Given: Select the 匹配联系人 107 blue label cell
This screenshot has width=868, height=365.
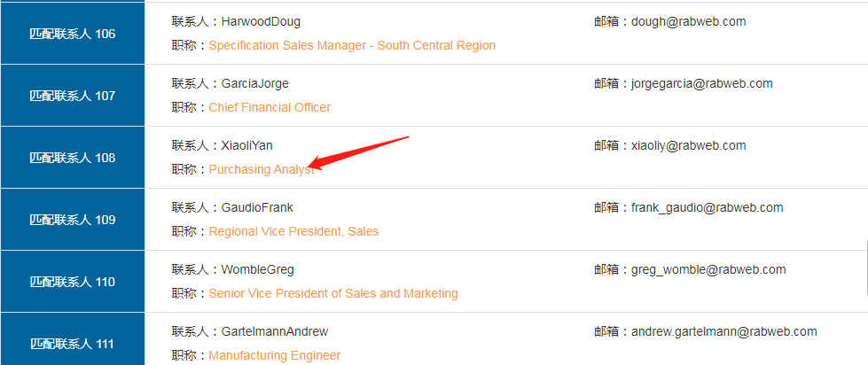Looking at the screenshot, I should (73, 96).
